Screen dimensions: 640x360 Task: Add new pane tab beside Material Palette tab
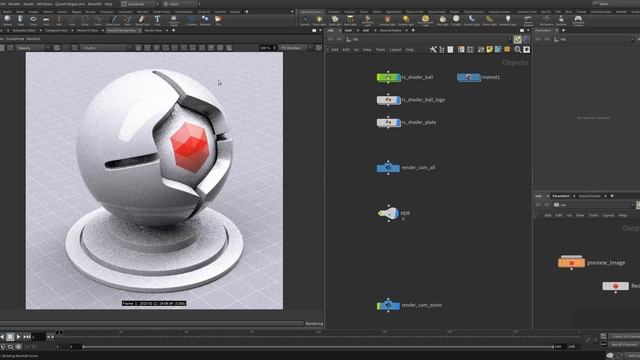tap(413, 30)
